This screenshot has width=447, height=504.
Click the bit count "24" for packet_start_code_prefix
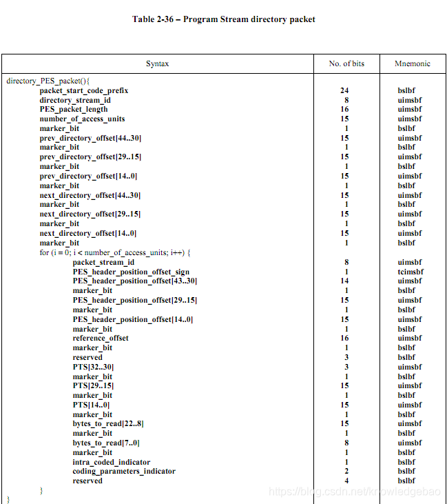[x=344, y=90]
